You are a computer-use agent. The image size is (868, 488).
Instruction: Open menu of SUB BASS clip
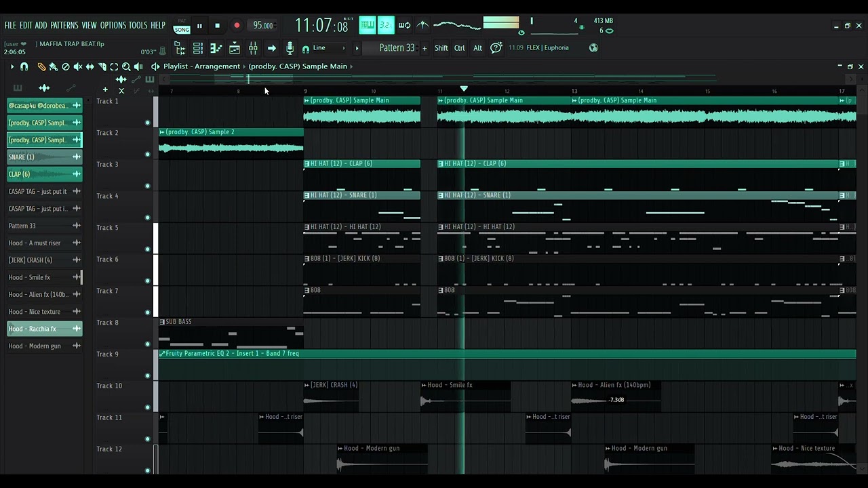coord(162,322)
